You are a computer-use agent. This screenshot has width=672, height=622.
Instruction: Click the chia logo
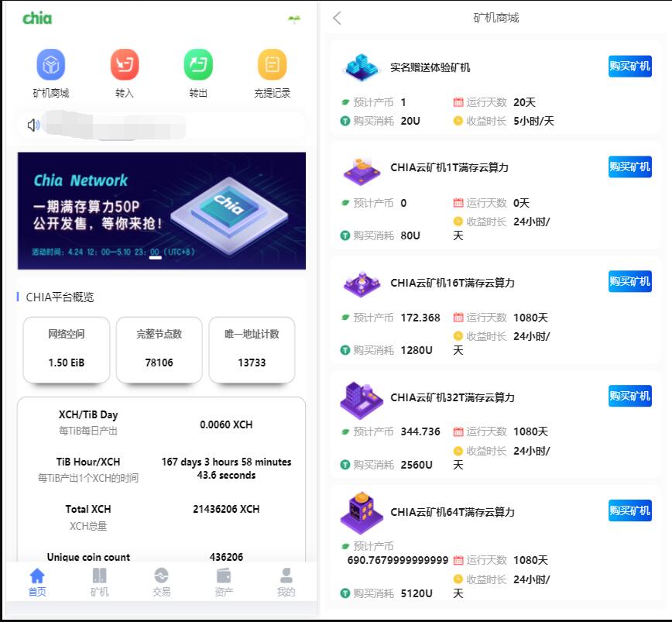click(37, 19)
